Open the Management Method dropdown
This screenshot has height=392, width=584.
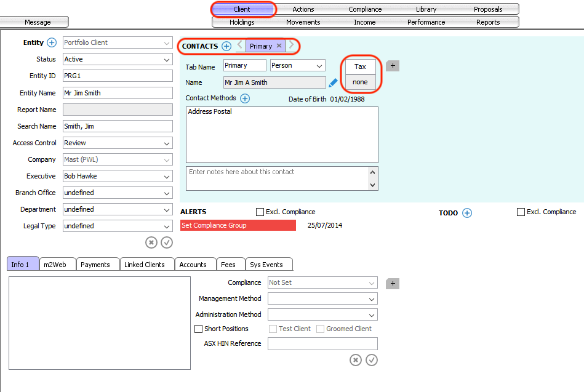(x=322, y=299)
